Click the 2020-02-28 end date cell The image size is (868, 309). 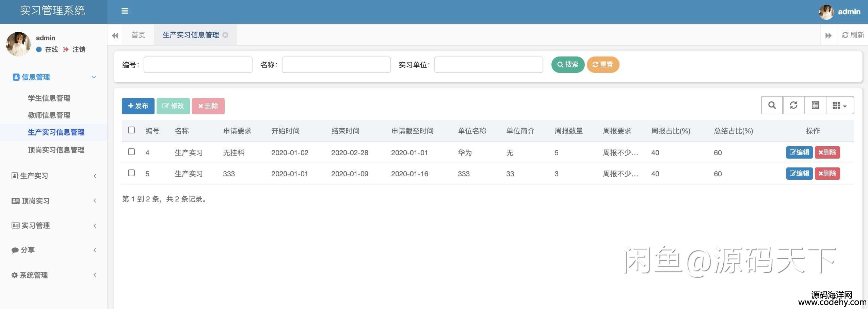350,152
